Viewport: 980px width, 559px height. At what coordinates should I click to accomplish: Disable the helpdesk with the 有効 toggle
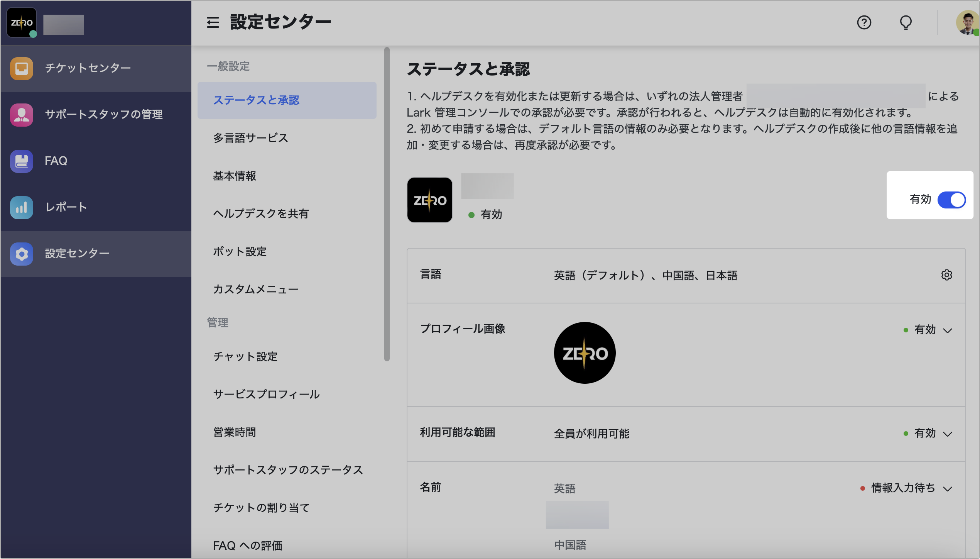951,200
